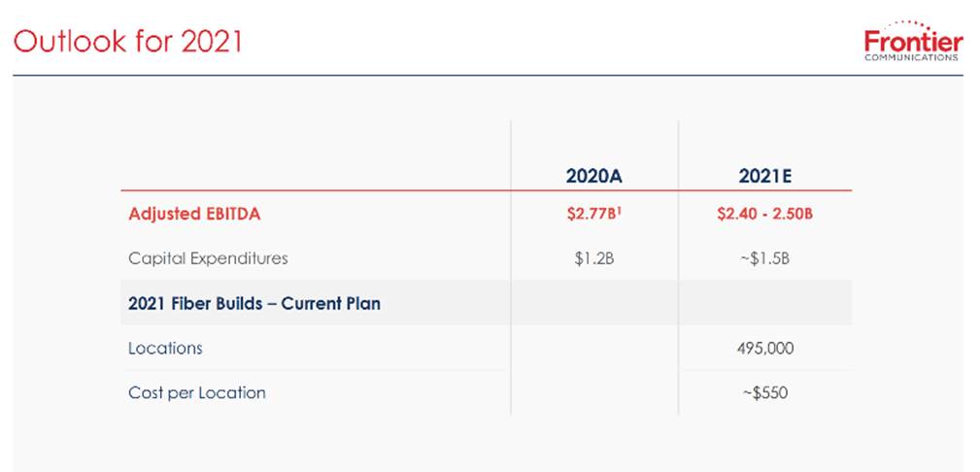Screen dimensions: 980x472
Task: Click the 2021E column header
Action: click(764, 176)
